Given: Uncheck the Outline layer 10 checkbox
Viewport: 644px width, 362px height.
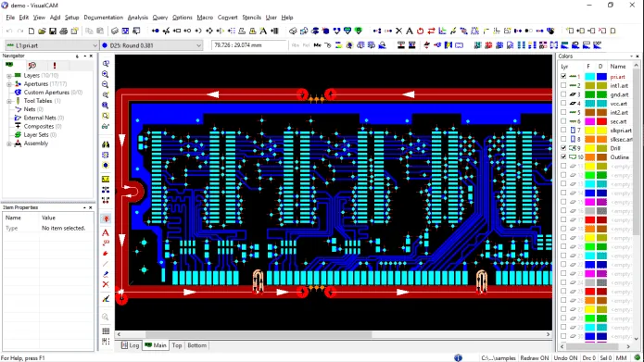Looking at the screenshot, I should click(x=563, y=156).
